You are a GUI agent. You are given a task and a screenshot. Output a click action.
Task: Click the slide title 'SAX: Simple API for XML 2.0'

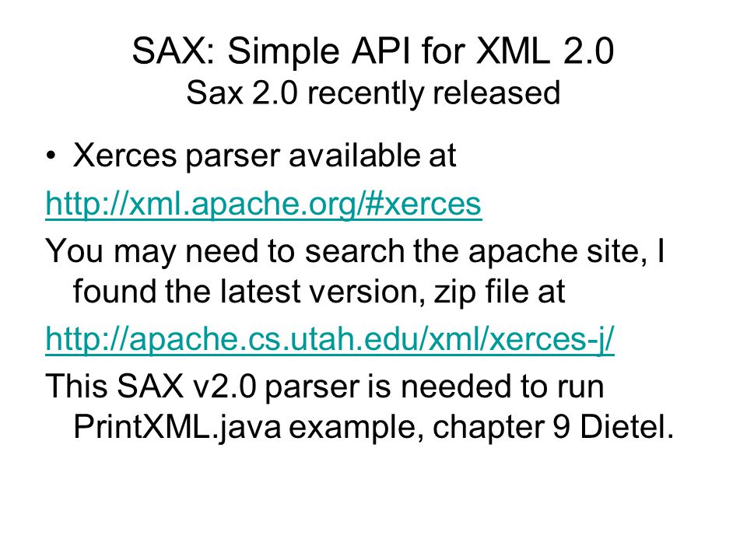(x=373, y=51)
